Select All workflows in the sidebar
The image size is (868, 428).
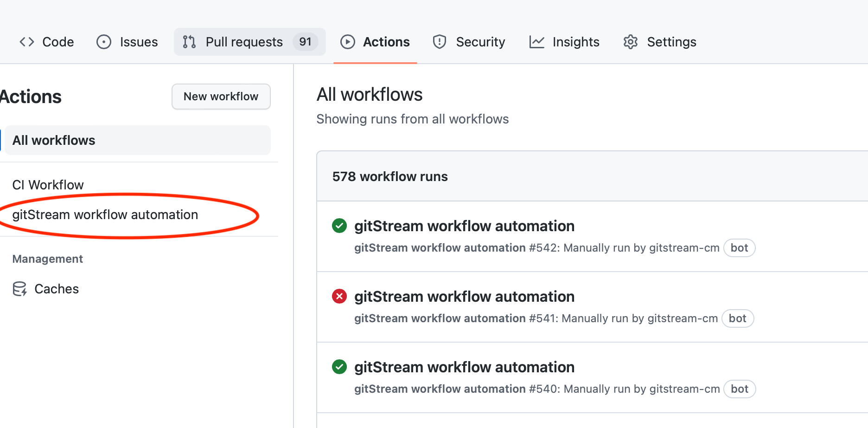(x=137, y=140)
